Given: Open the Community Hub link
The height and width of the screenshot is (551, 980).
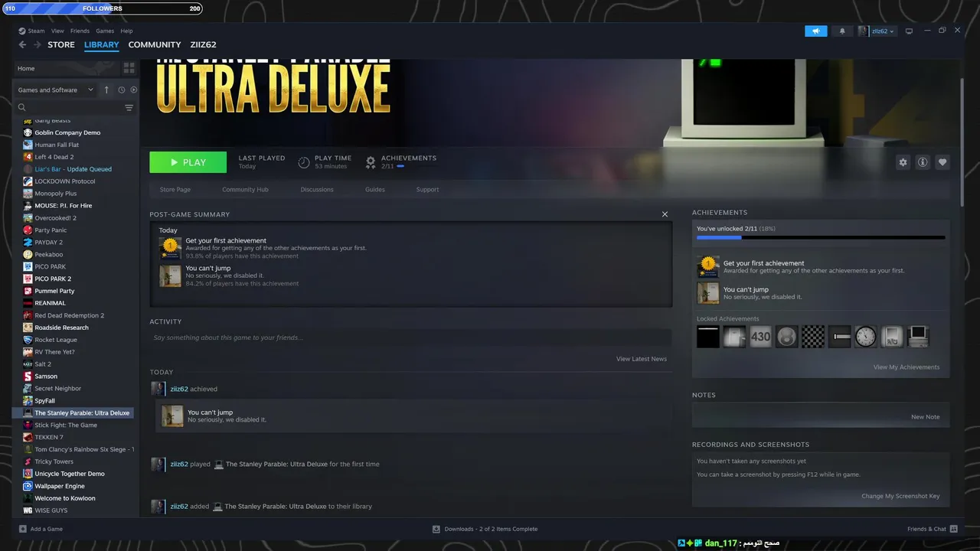Looking at the screenshot, I should (245, 190).
